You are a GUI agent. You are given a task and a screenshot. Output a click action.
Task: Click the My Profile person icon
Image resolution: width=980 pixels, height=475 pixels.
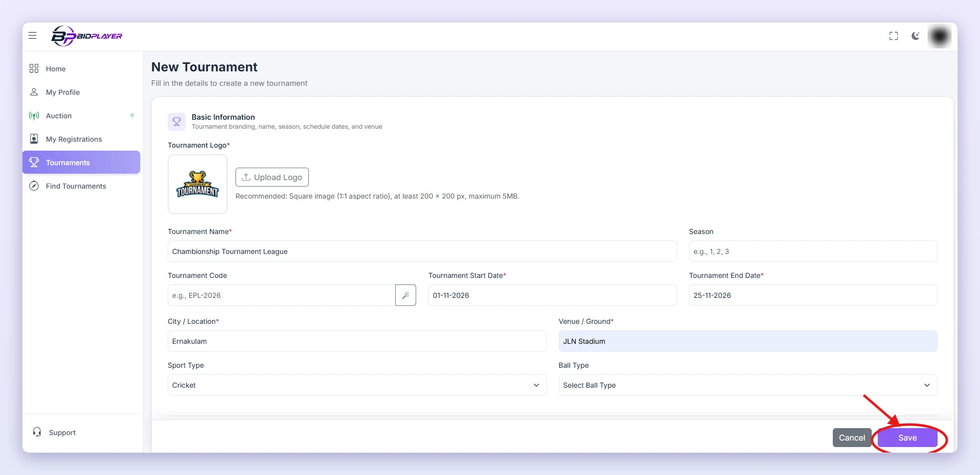[34, 92]
